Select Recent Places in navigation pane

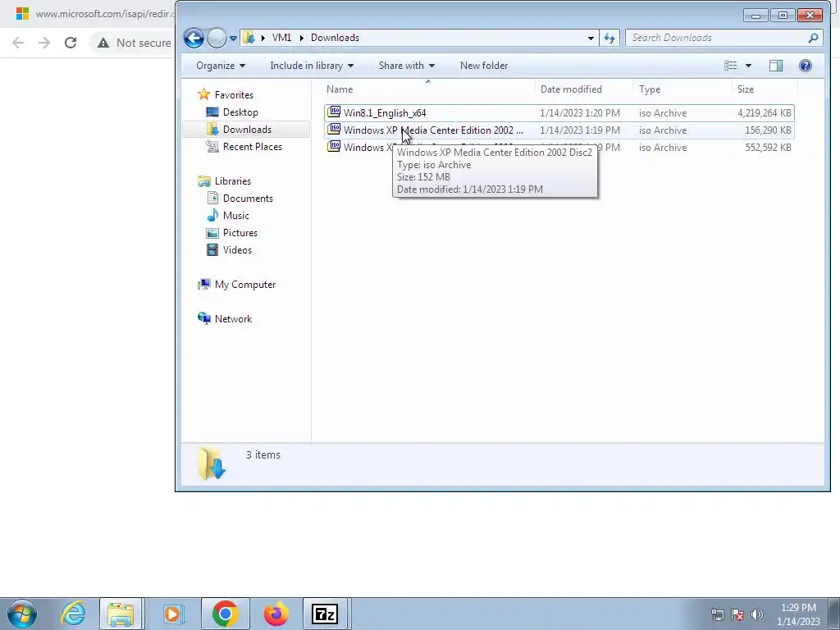coord(253,146)
